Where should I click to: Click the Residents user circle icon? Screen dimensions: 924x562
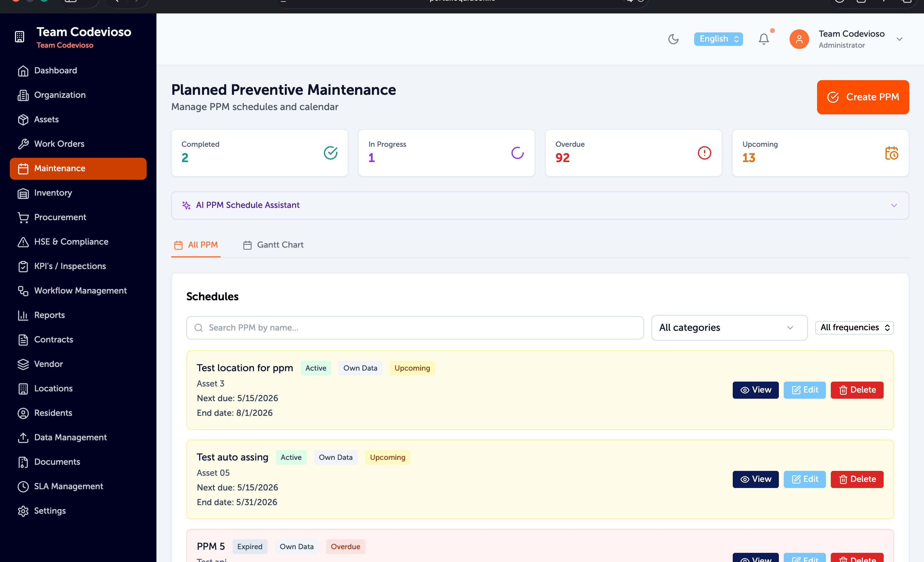pos(23,413)
